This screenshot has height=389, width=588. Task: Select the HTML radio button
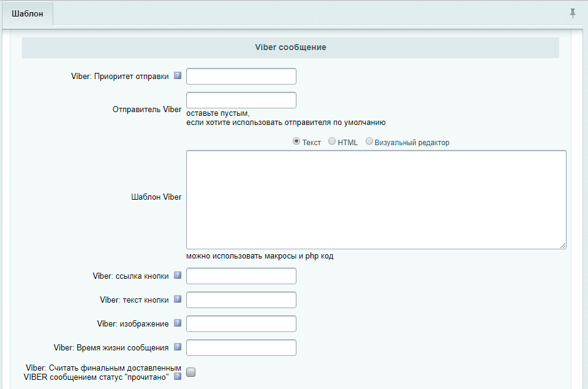click(x=332, y=142)
